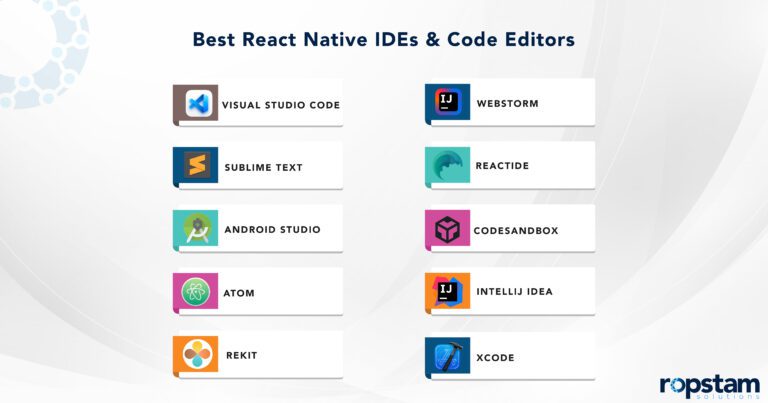Viewport: 768px width, 403px height.
Task: Click the CodeSandbox cube logo icon
Action: pyautogui.click(x=447, y=229)
